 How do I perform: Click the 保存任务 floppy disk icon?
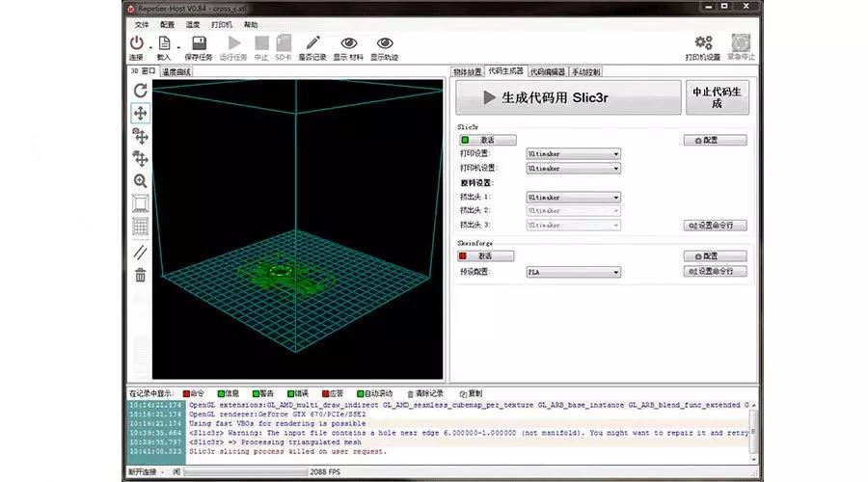[200, 43]
